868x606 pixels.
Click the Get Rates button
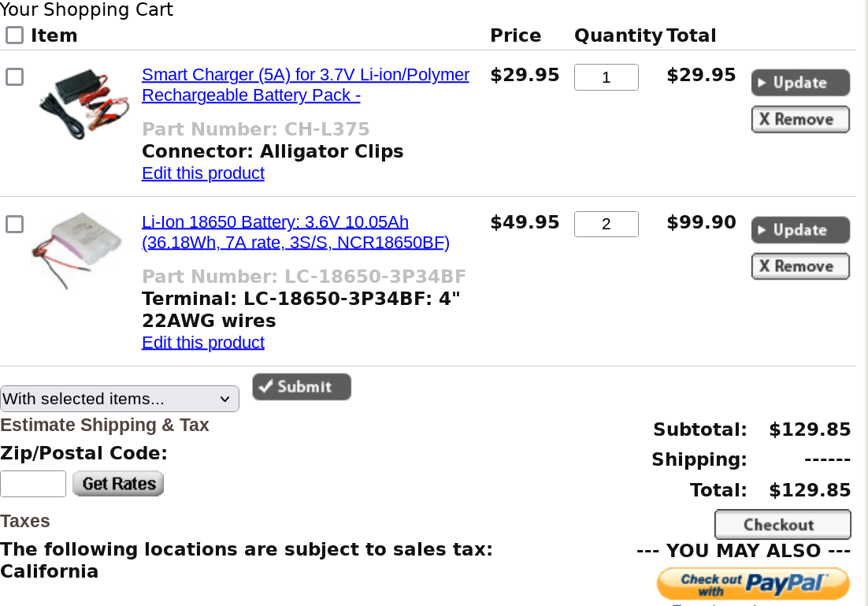(118, 484)
